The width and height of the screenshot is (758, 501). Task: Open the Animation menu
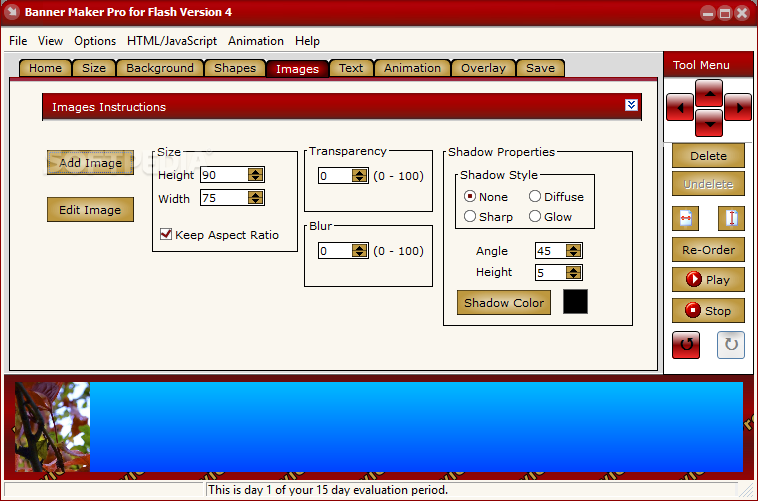[256, 41]
